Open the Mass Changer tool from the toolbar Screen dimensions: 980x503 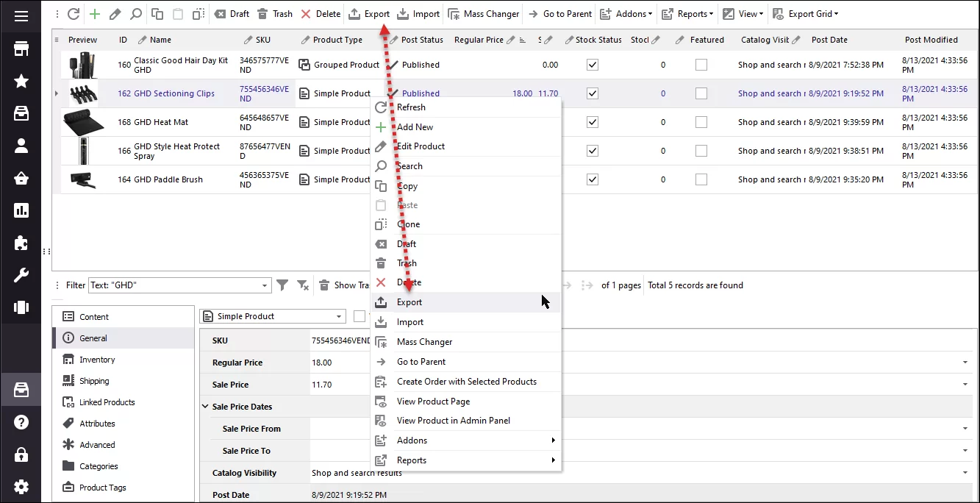[483, 13]
